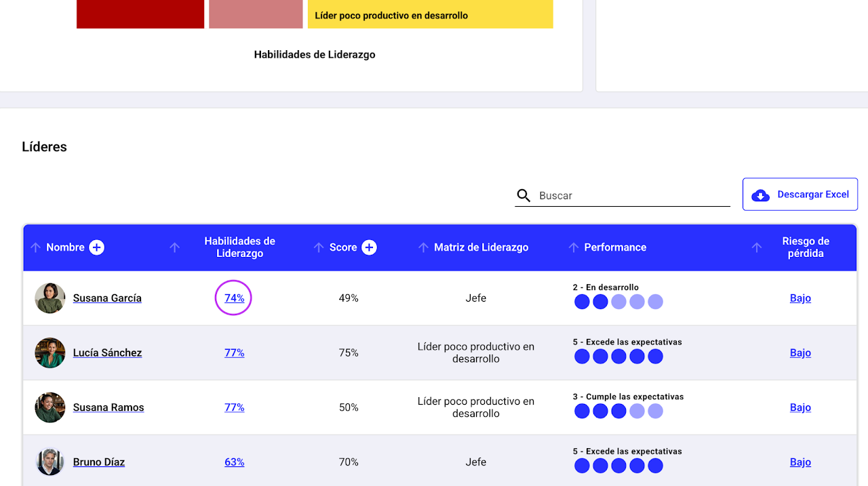This screenshot has width=868, height=486.
Task: Open Susana García's profile link
Action: [x=107, y=298]
